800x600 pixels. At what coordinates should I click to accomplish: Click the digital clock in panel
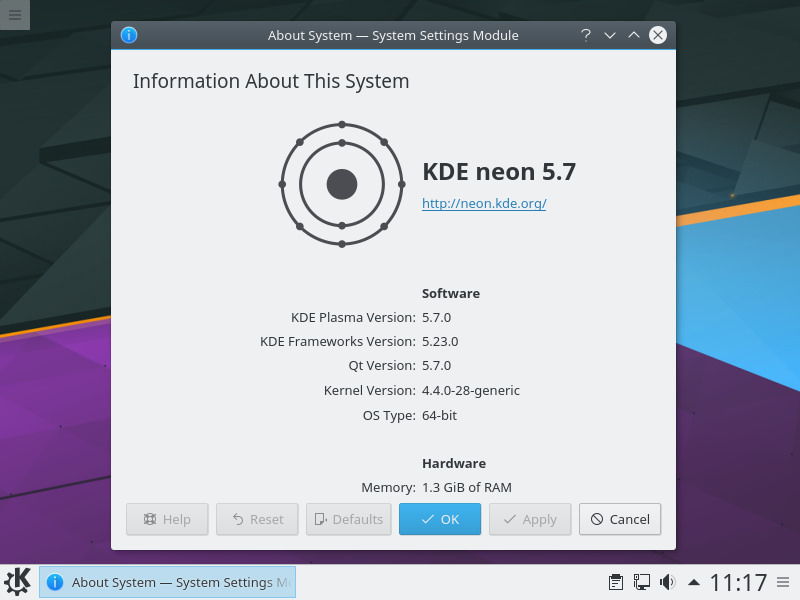(x=738, y=582)
